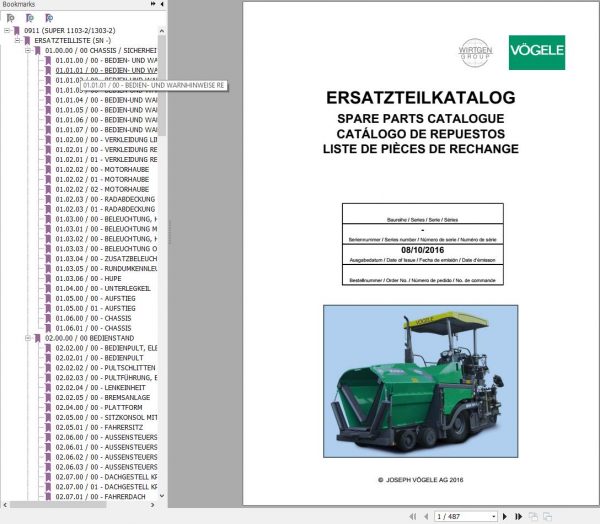Go to next page
Screen dimensions: 600x524
tap(505, 516)
